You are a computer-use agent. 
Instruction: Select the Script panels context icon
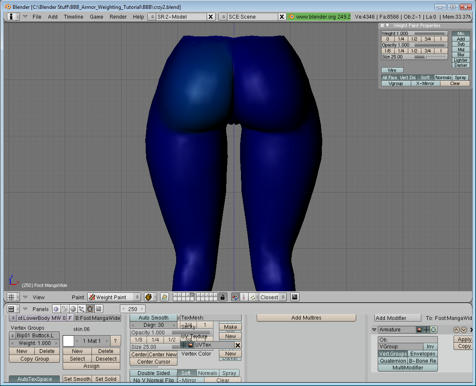pos(65,309)
